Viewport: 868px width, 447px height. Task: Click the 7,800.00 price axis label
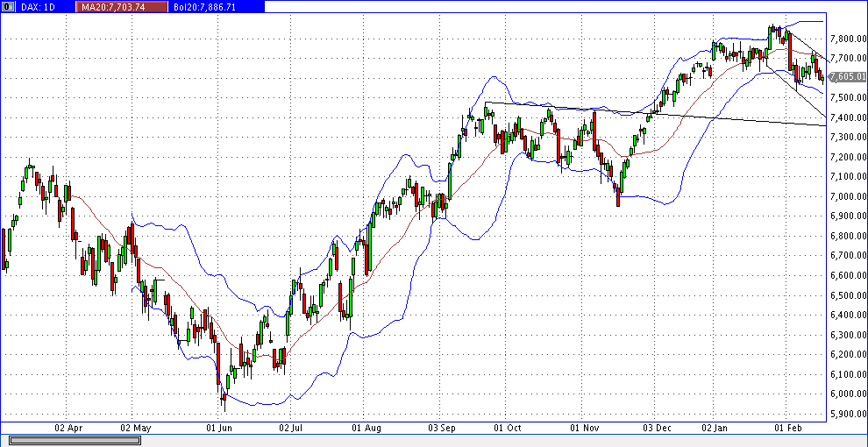point(848,39)
